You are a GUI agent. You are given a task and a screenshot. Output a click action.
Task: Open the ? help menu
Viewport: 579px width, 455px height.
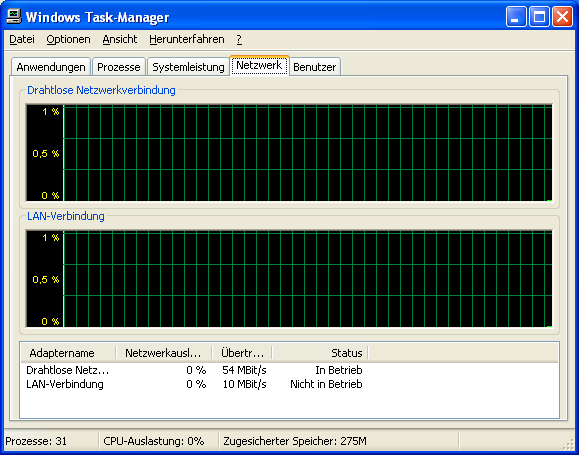point(239,39)
